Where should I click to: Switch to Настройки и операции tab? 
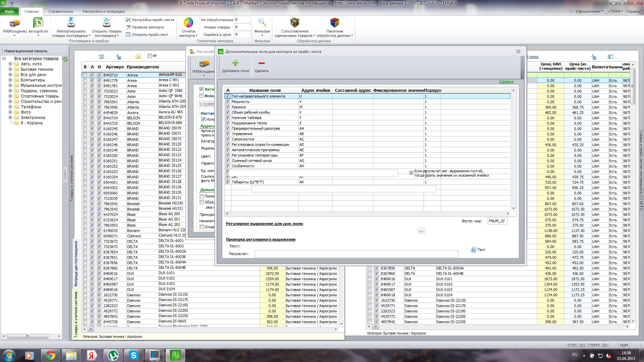(104, 11)
